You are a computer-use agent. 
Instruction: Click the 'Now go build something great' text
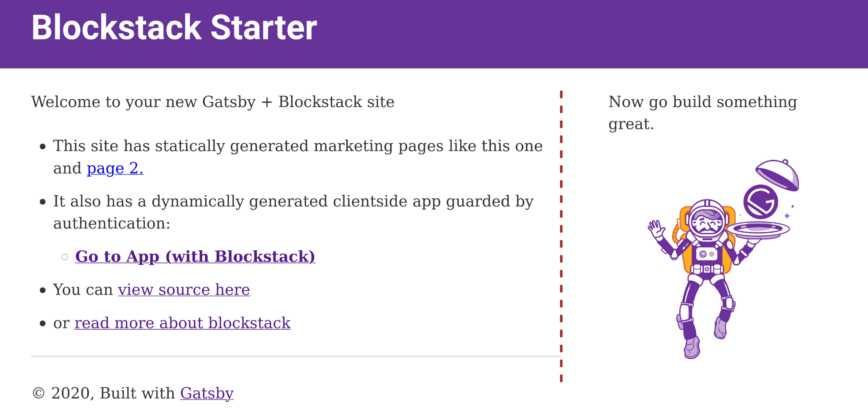(703, 113)
